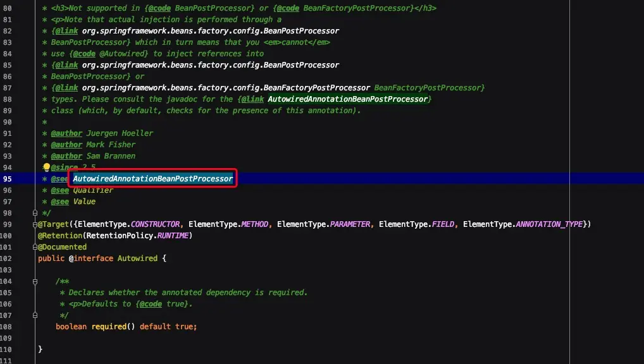Click 'BeanPostProcessor} or' on line 86

click(x=97, y=76)
